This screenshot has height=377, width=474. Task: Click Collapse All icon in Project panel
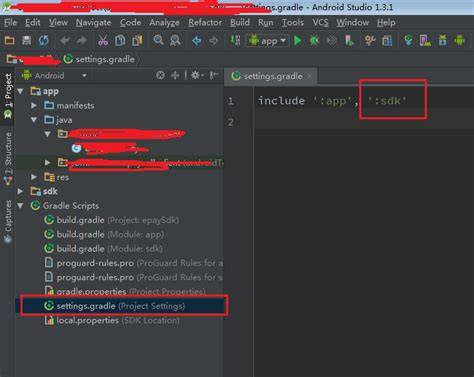coord(175,75)
